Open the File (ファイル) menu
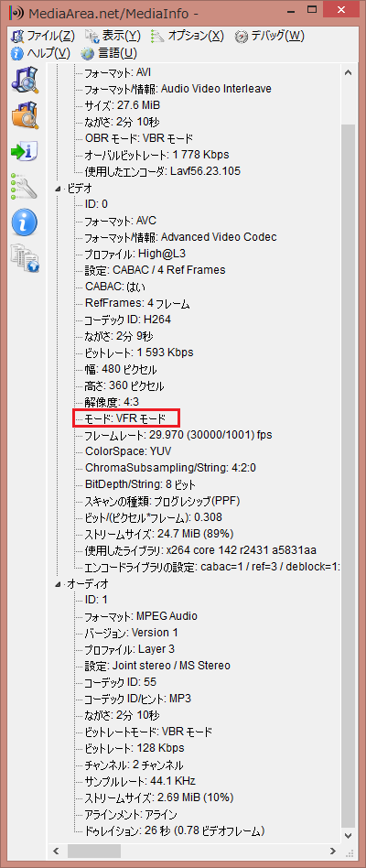The height and width of the screenshot is (868, 366). tap(50, 36)
